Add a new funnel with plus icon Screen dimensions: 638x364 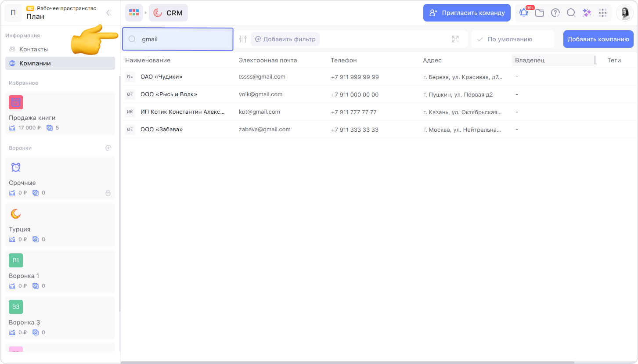[108, 148]
